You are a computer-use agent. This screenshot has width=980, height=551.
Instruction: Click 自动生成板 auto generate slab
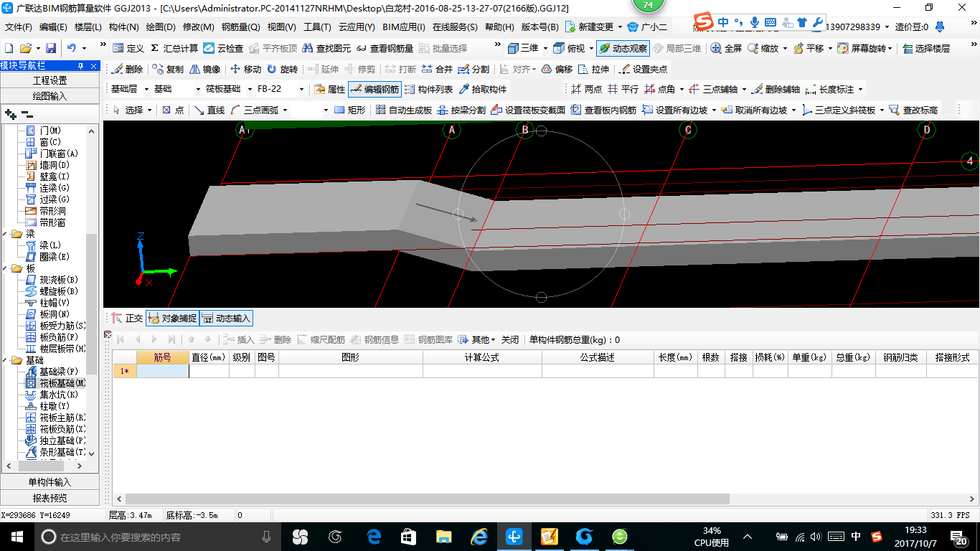pyautogui.click(x=404, y=110)
